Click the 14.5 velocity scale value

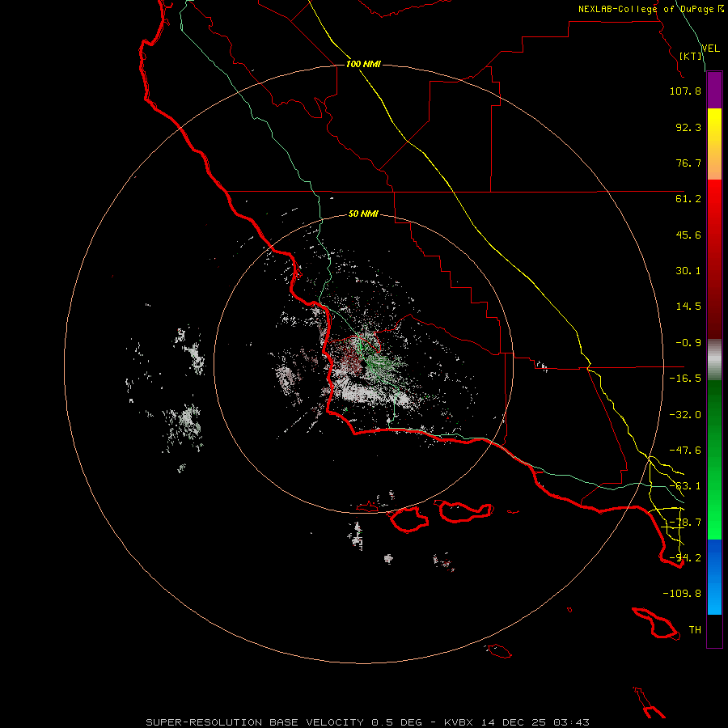688,307
